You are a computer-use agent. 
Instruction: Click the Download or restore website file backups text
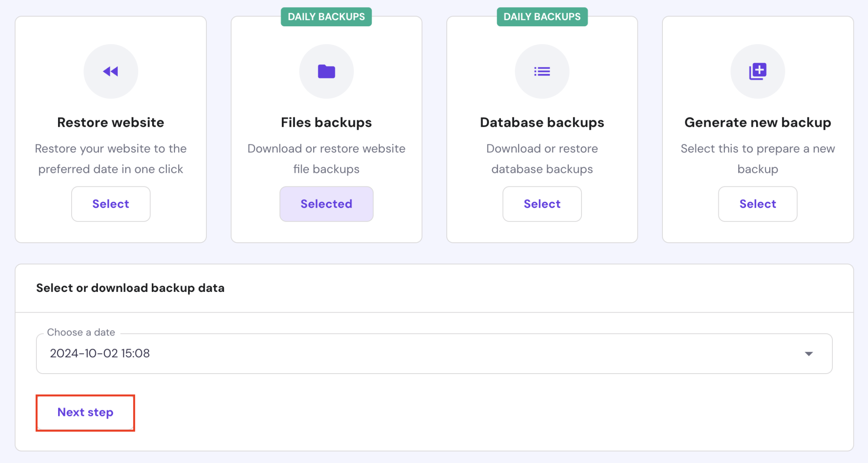(x=326, y=159)
